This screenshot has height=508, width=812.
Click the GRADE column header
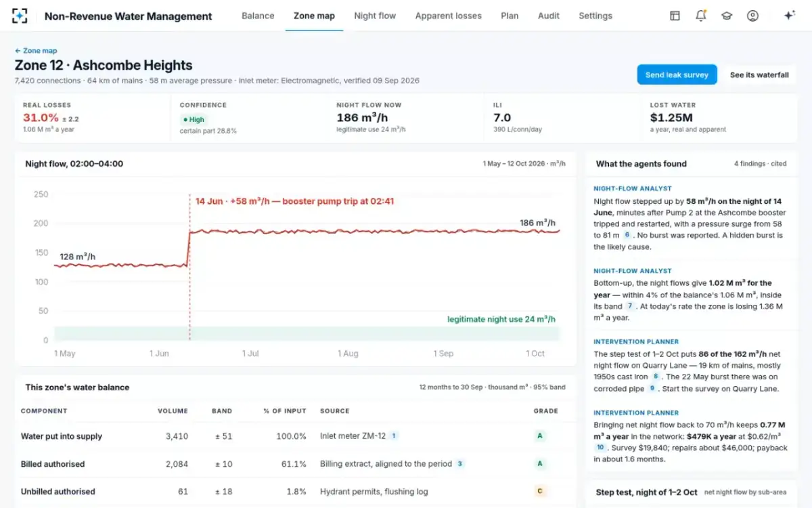click(x=546, y=411)
